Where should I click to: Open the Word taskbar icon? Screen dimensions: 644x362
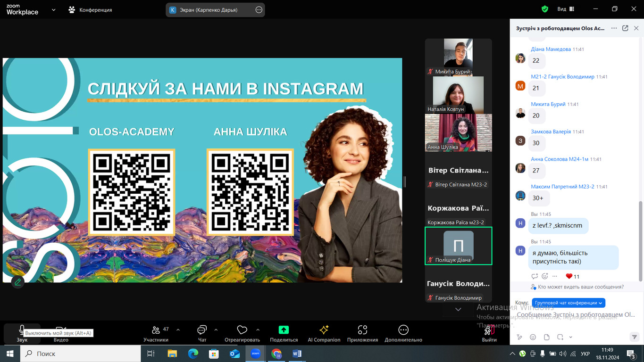click(297, 353)
